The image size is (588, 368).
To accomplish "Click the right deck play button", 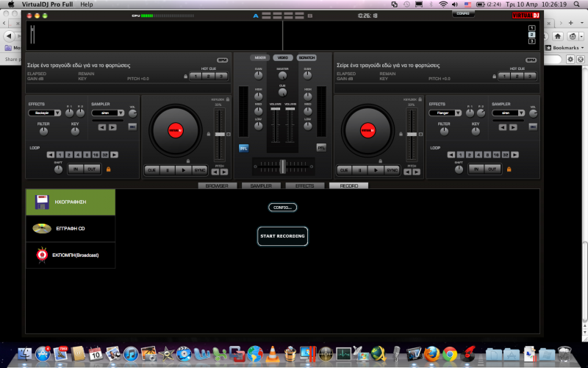I will 376,170.
